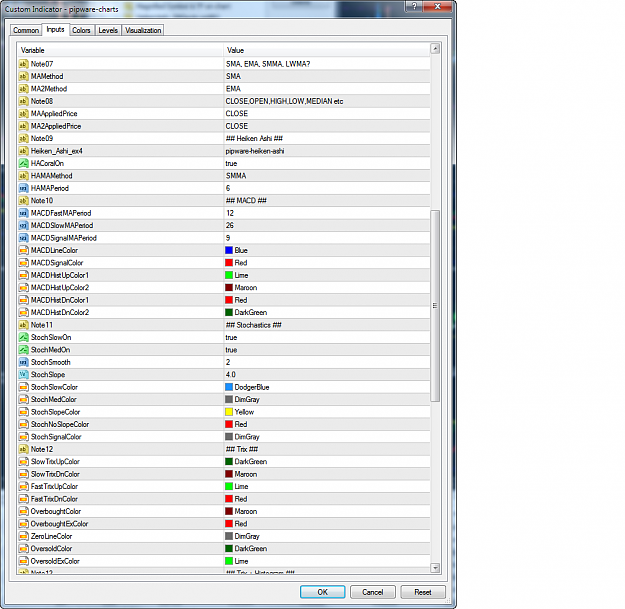Select the MAMethod value SMA
625x609 pixels.
pyautogui.click(x=233, y=76)
